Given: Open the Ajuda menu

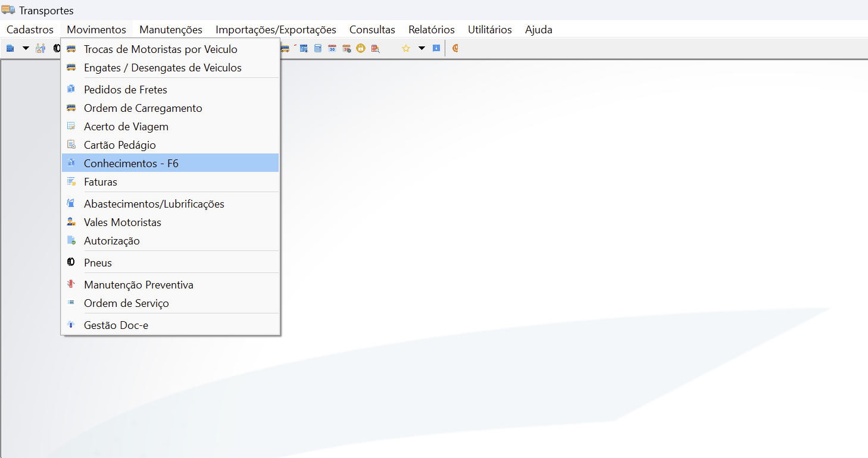Looking at the screenshot, I should [x=539, y=29].
